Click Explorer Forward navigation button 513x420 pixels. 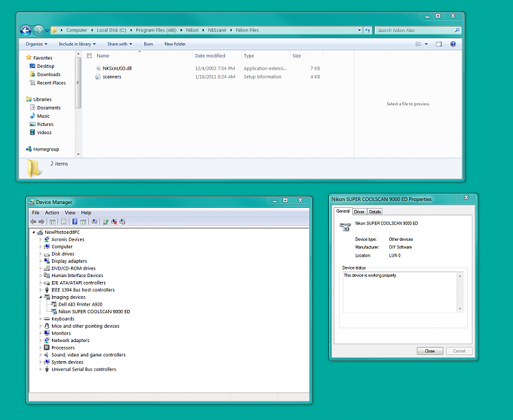pyautogui.click(x=38, y=30)
